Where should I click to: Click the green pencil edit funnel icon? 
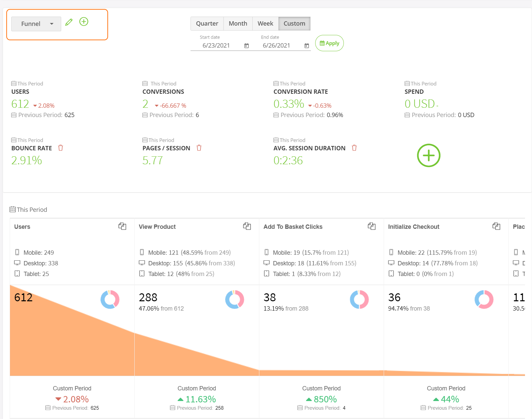click(x=69, y=22)
